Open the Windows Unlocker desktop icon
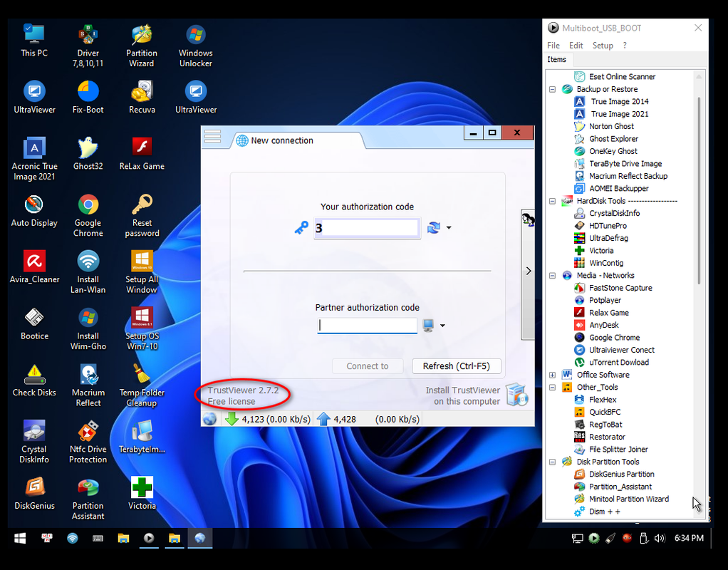The height and width of the screenshot is (570, 728). point(195,46)
